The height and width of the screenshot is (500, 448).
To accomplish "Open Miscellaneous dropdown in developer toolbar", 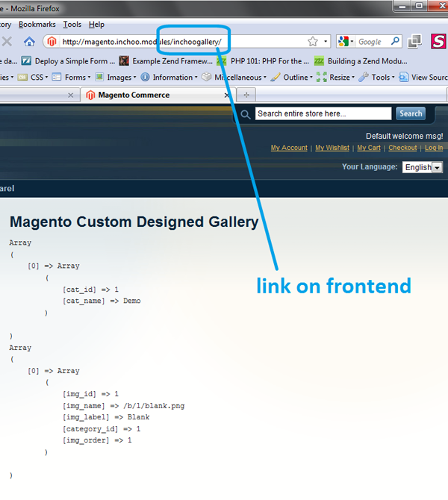I will (x=234, y=77).
